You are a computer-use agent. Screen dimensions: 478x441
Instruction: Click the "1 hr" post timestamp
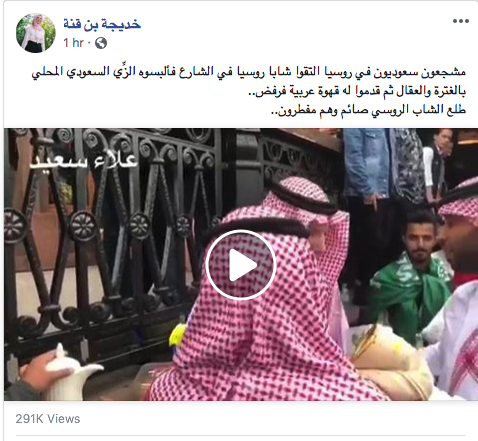pyautogui.click(x=73, y=43)
